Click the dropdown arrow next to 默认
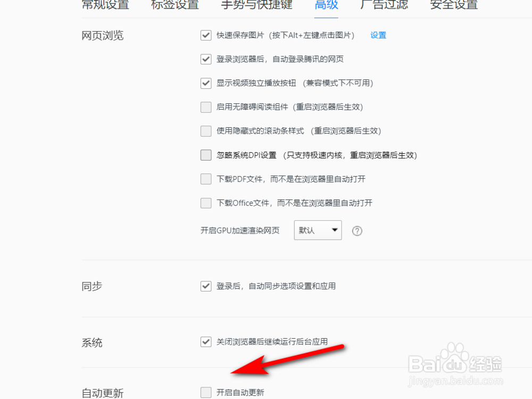Image resolution: width=532 pixels, height=399 pixels. (335, 230)
